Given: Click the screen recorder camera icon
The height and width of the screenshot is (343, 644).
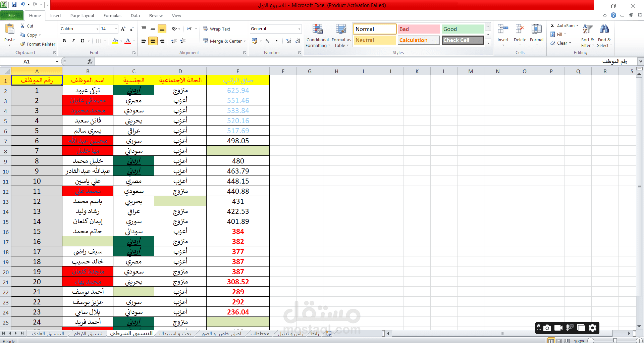Looking at the screenshot, I should point(547,328).
